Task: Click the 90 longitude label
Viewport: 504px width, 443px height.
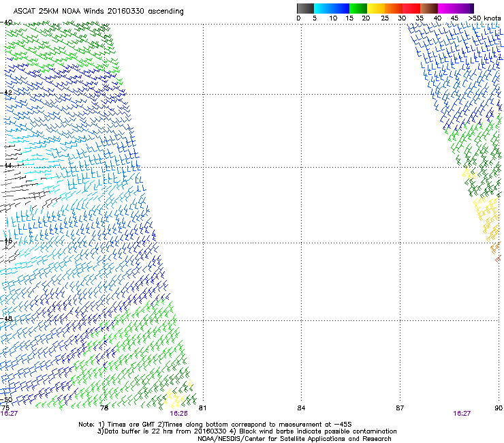Action: click(x=499, y=408)
